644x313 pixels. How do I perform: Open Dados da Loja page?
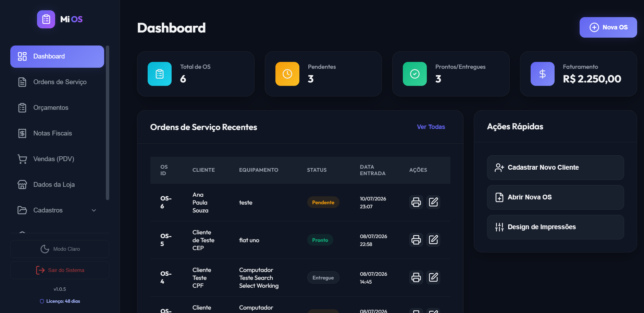[x=57, y=185]
